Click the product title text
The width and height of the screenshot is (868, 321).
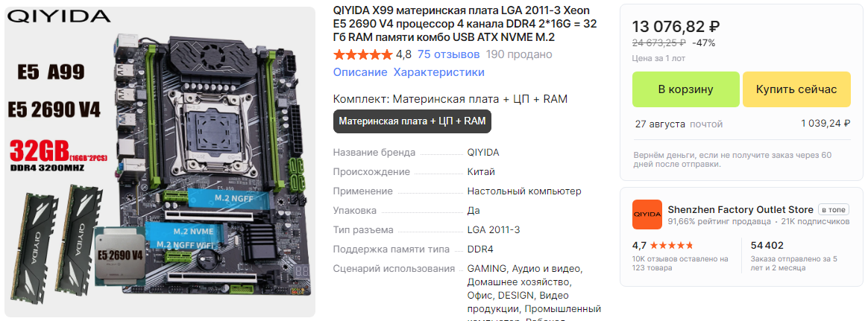[x=465, y=25]
